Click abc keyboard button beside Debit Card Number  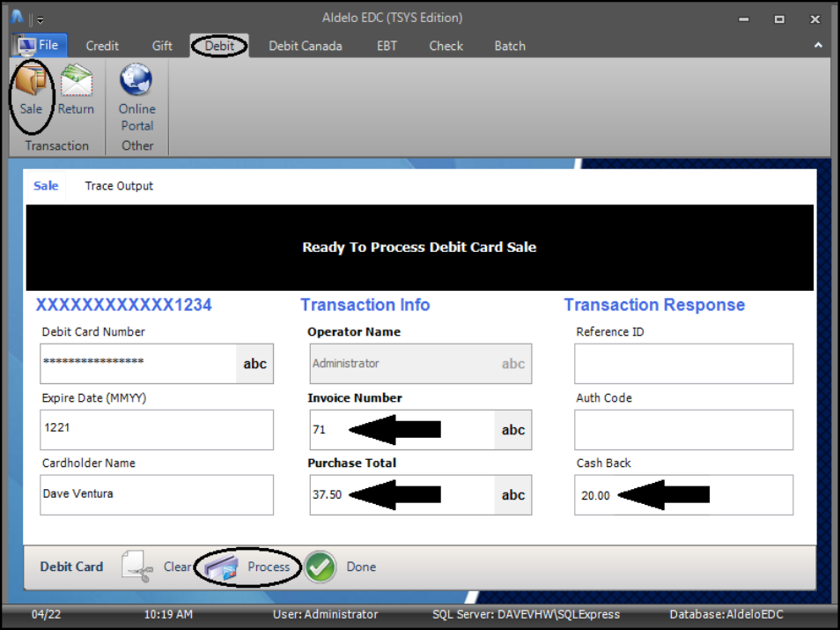tap(255, 364)
